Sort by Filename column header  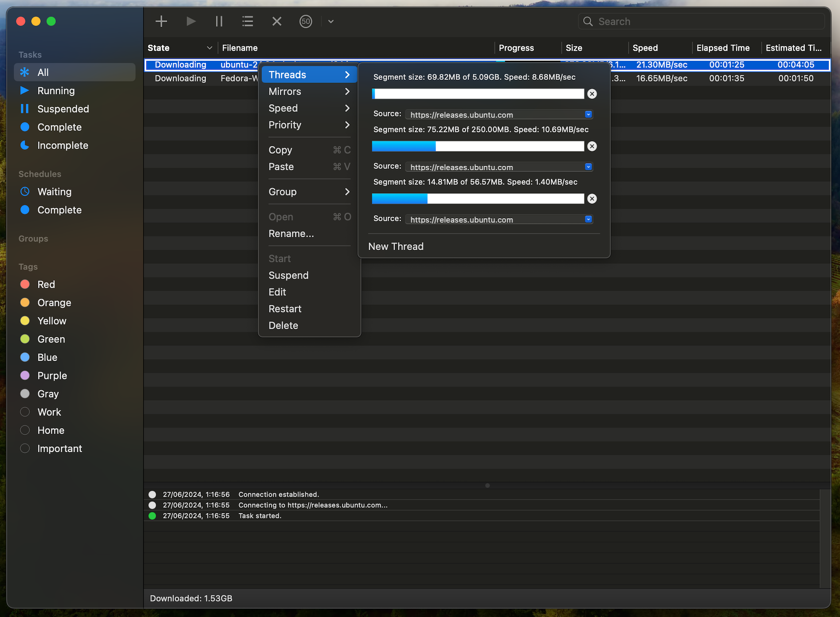pos(356,48)
